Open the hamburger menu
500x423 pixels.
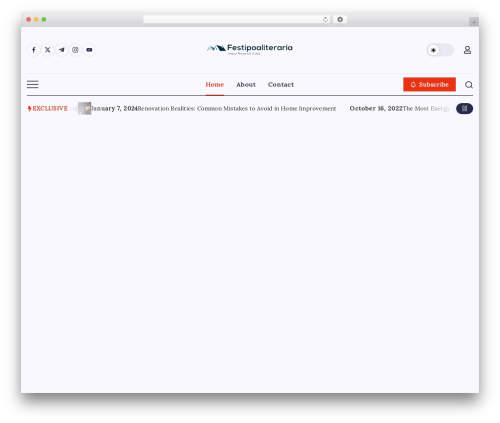[x=33, y=84]
